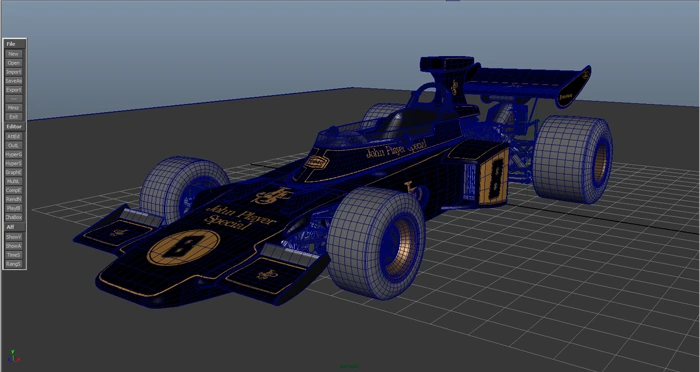Select the rear wing of the car model
The image size is (700, 372).
pyautogui.click(x=529, y=85)
